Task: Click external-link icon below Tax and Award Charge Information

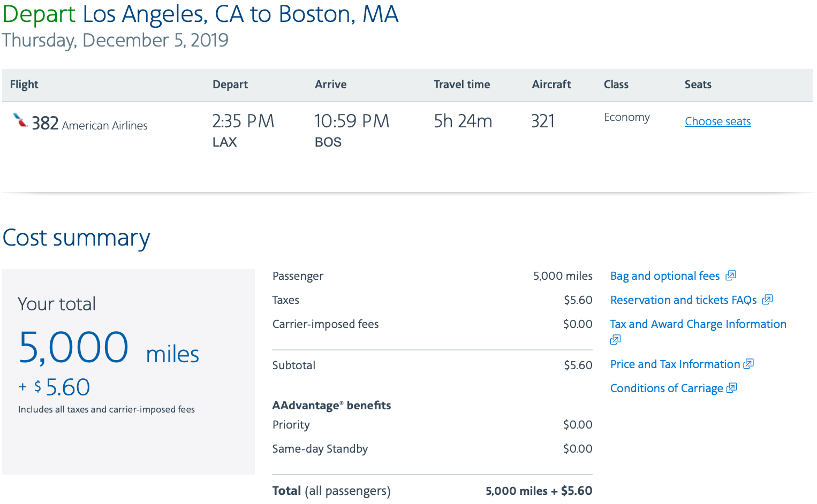Action: pos(615,340)
